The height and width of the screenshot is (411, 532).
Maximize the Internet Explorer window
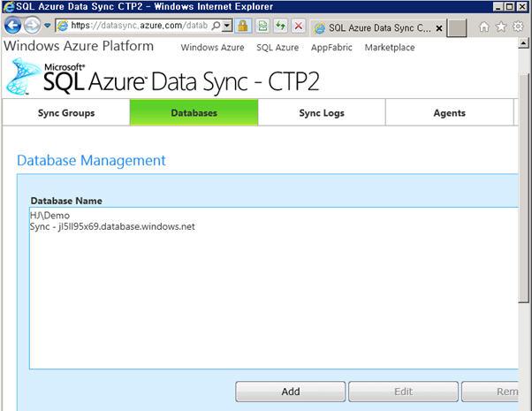click(510, 6)
